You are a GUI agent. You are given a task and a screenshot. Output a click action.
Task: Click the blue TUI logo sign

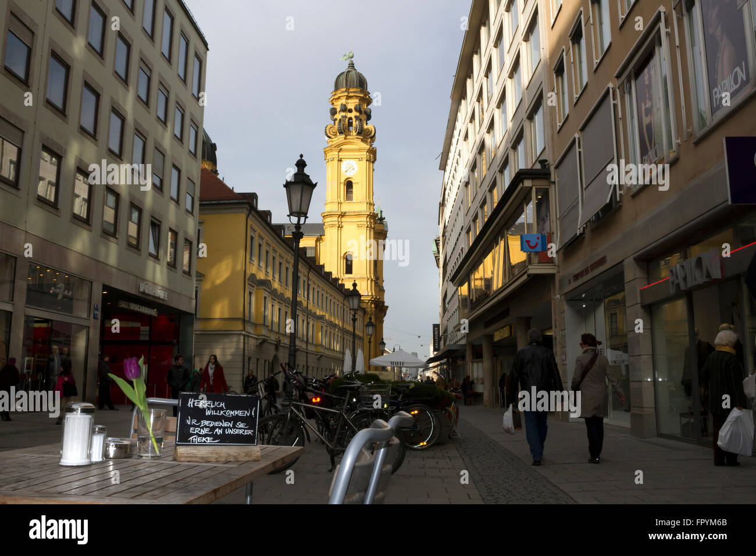click(533, 243)
